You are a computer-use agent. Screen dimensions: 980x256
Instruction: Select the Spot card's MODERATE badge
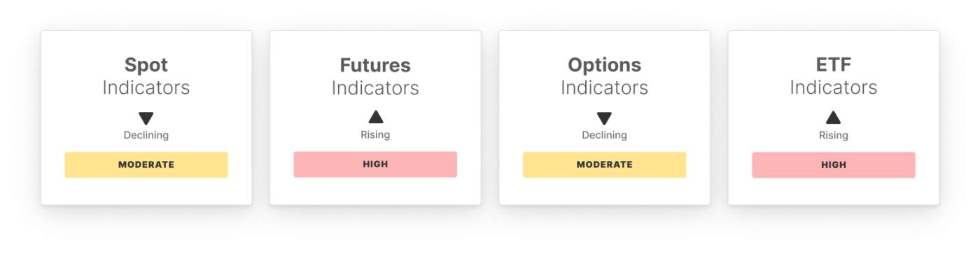146,165
